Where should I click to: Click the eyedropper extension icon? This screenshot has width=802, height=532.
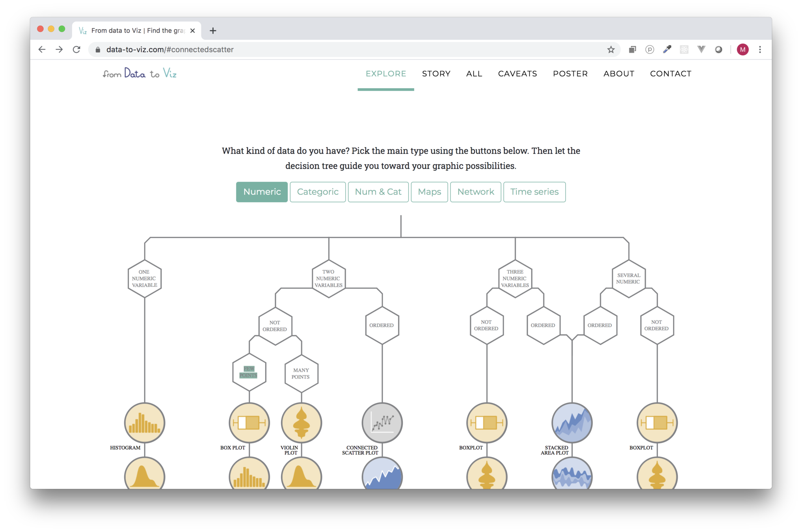pyautogui.click(x=667, y=50)
